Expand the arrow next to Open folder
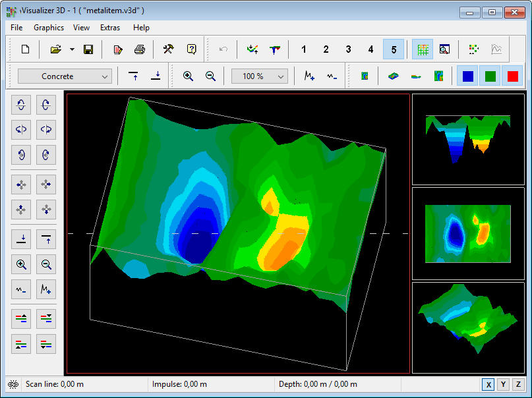 coord(72,49)
